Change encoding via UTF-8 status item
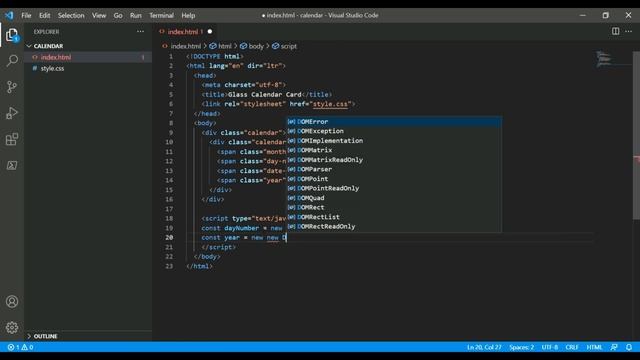This screenshot has width=640, height=360. (549, 347)
